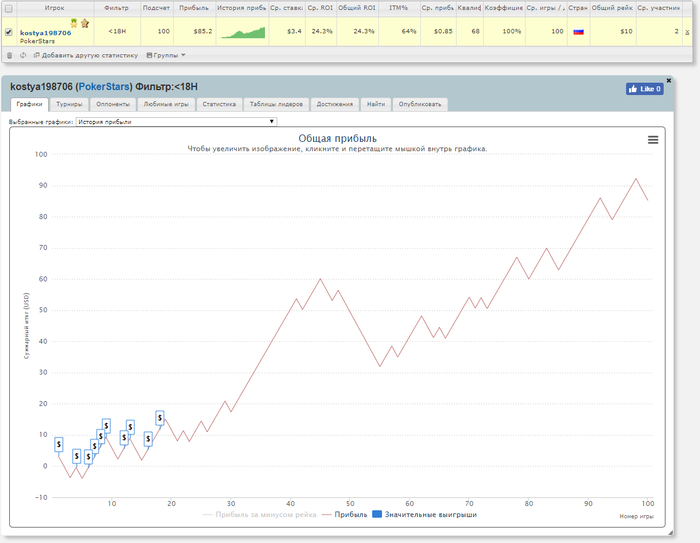Delete selected rows with the trash icon

9,55
